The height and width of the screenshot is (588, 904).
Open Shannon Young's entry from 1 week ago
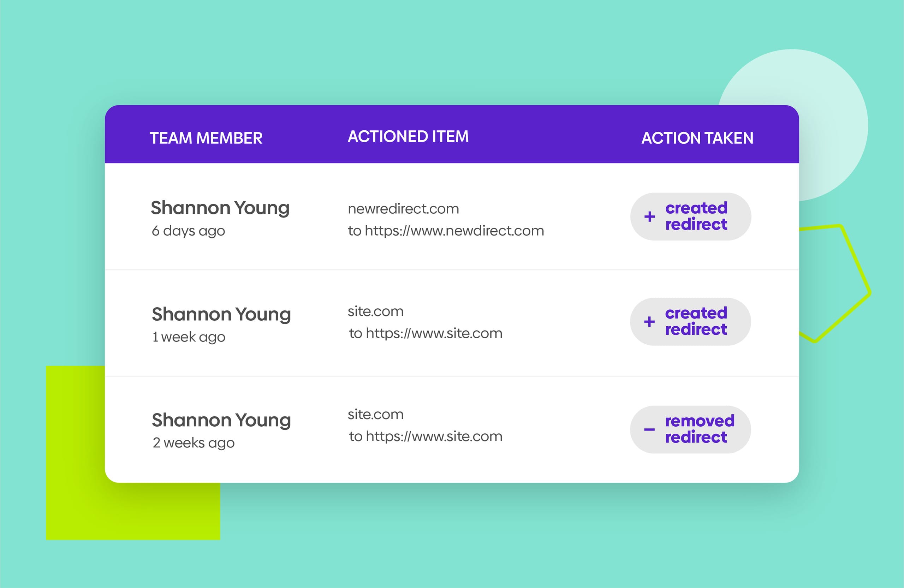(221, 314)
